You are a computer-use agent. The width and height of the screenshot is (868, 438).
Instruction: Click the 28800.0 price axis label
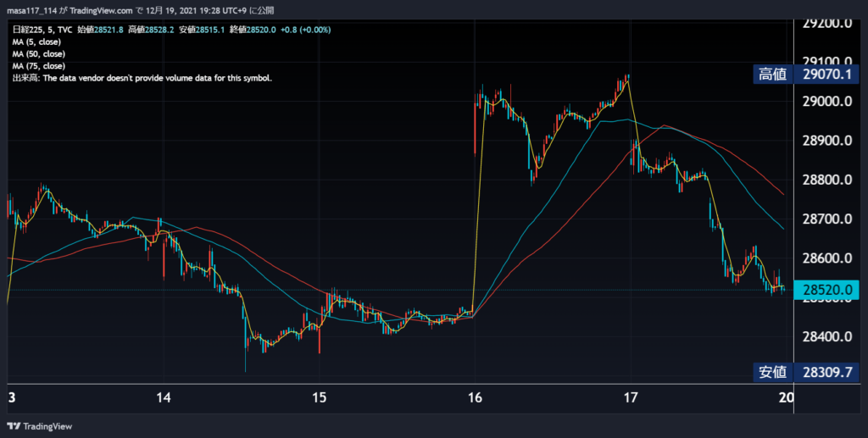[827, 180]
